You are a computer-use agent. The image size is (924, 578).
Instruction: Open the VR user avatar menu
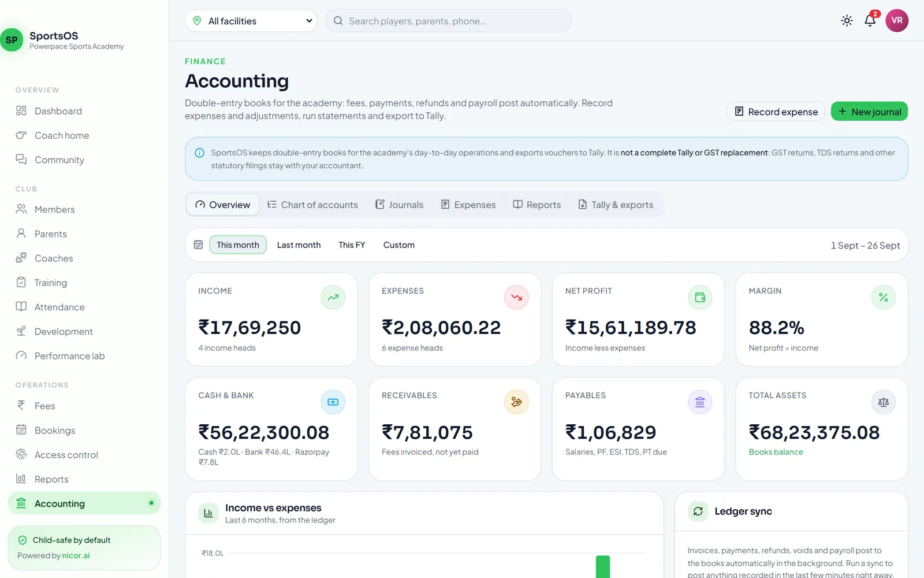coord(897,21)
